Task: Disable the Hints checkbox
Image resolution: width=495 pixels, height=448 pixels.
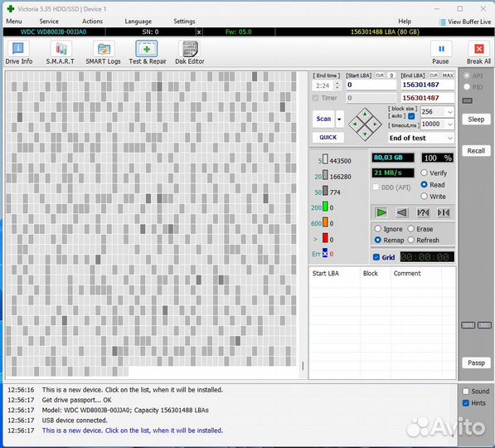Action: (466, 403)
